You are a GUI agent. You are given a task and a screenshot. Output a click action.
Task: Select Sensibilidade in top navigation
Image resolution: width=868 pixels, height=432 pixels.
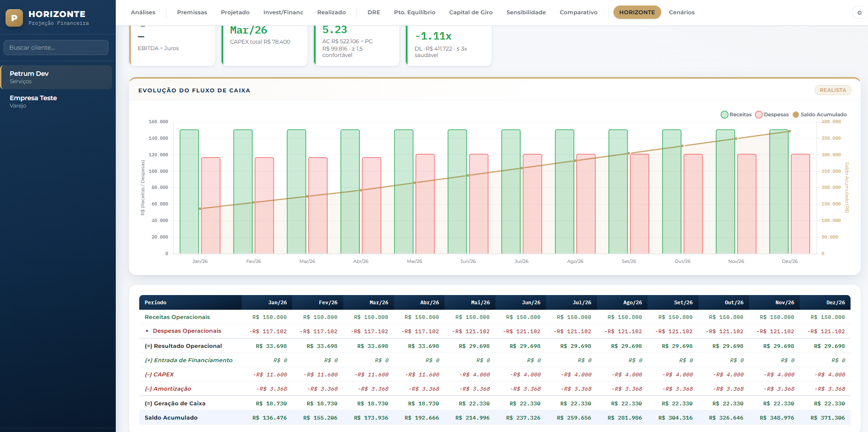coord(526,12)
